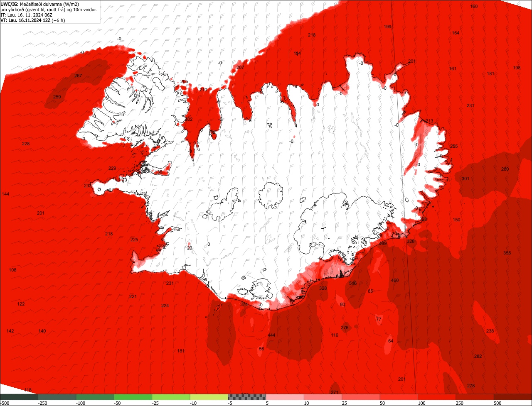Select the map value 164

(456, 33)
